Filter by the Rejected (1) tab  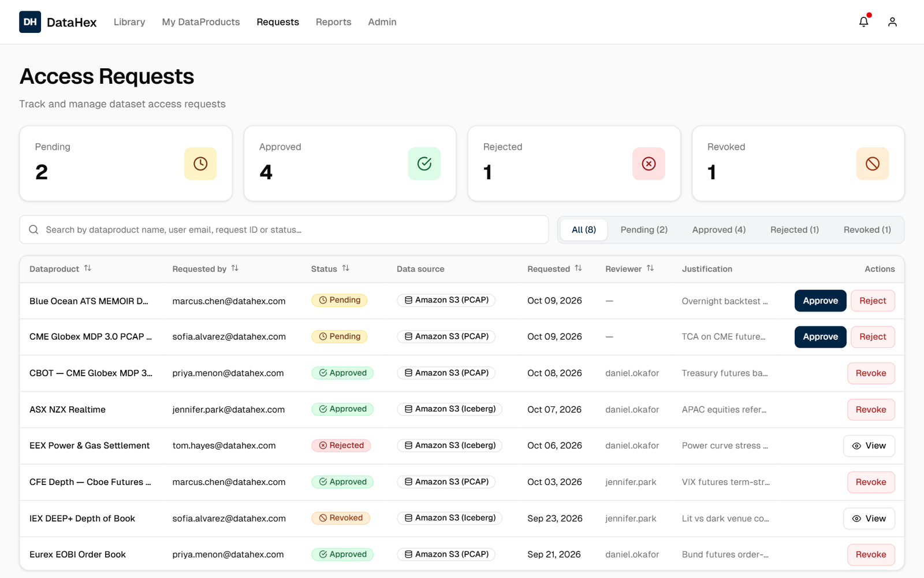pos(795,230)
